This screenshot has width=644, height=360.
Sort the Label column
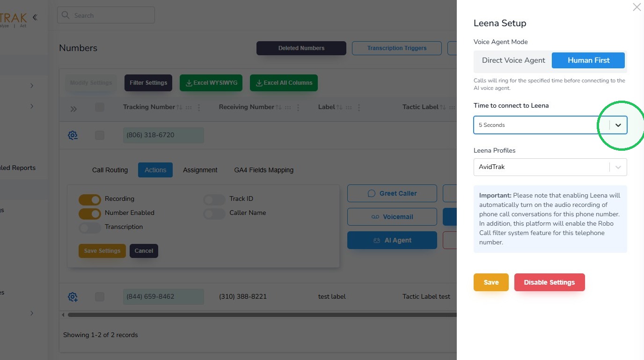coord(339,107)
